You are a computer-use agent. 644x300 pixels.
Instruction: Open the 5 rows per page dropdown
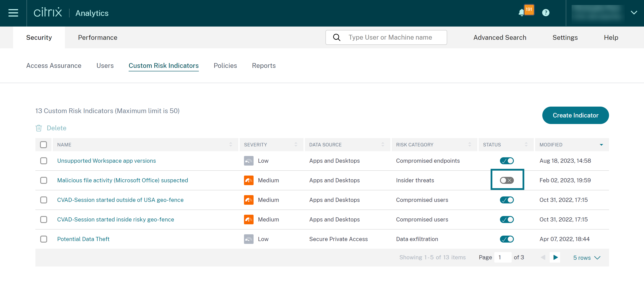click(586, 258)
